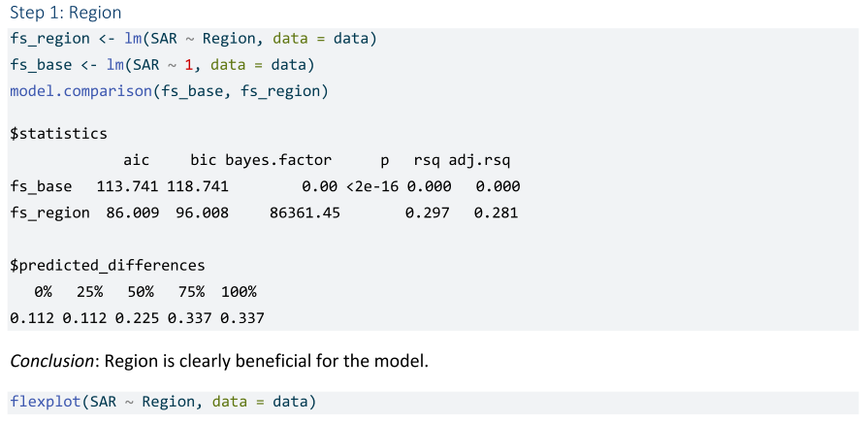Image resolution: width=868 pixels, height=423 pixels.
Task: Click the $predicted_differences output label
Action: 107,265
